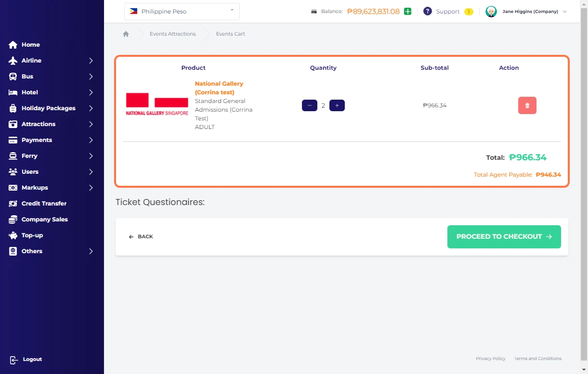Viewport: 588px width, 374px height.
Task: Open Company Sales from sidebar
Action: 44,219
